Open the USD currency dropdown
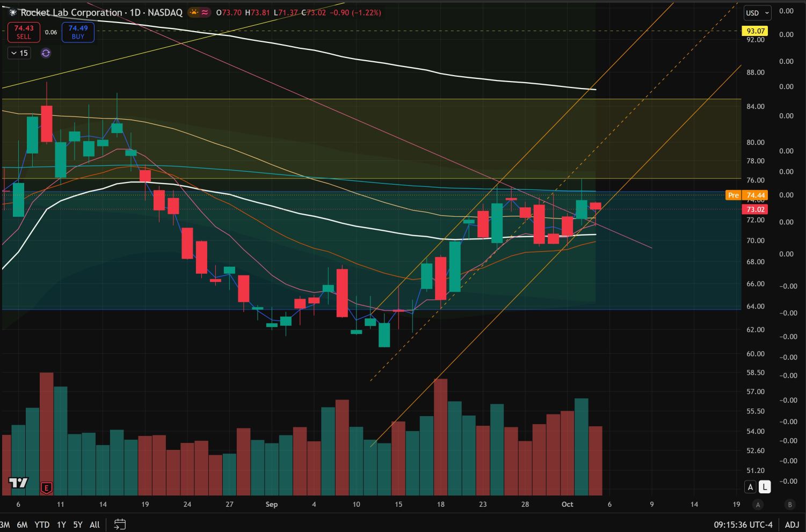The height and width of the screenshot is (532, 806). [758, 13]
